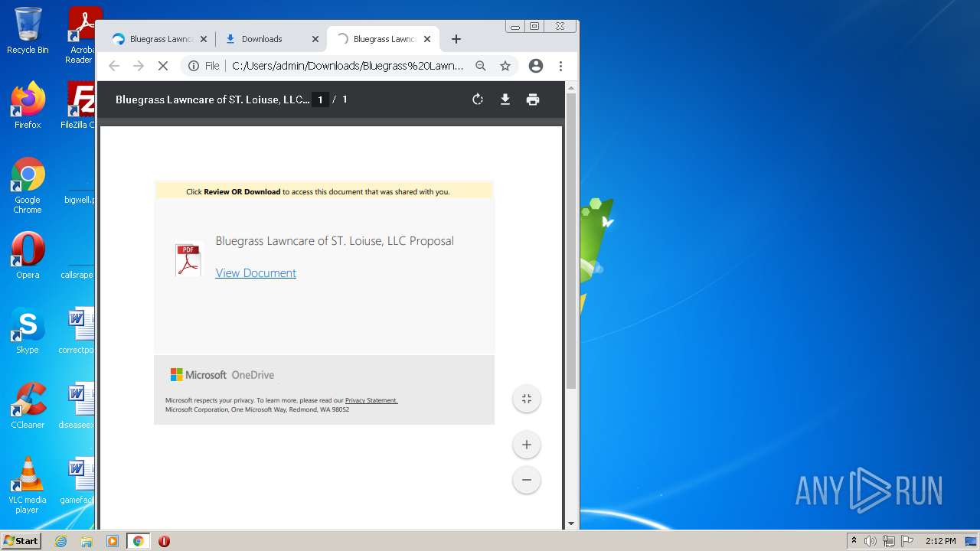Close the first Bluegrass Lawncare tab

click(x=204, y=39)
